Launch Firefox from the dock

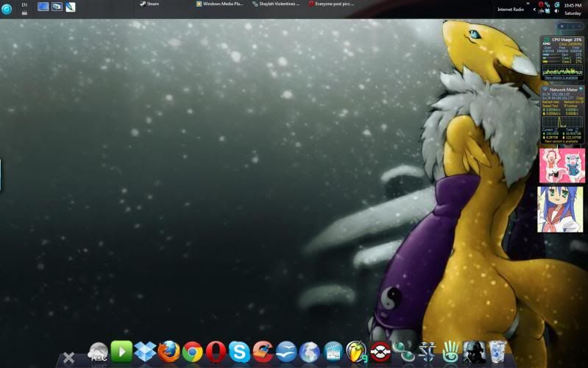169,352
